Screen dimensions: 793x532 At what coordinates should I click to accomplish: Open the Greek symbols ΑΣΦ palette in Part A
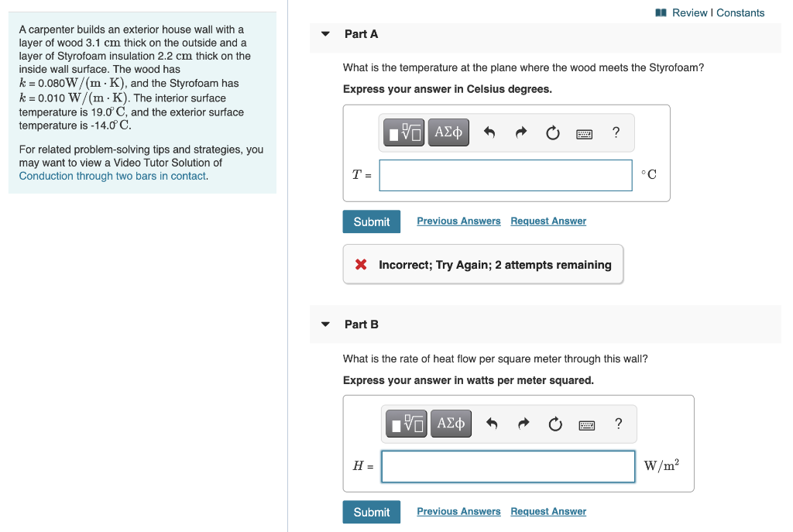[448, 132]
